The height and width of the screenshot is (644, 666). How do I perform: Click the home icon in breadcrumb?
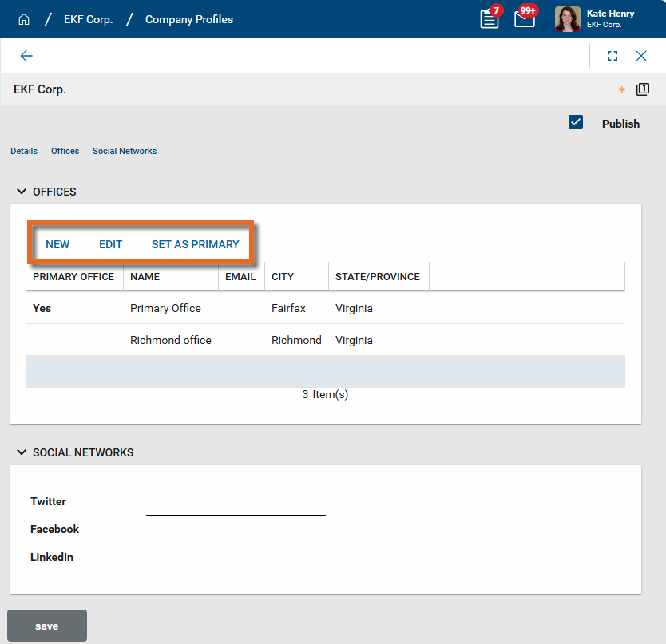coord(24,19)
